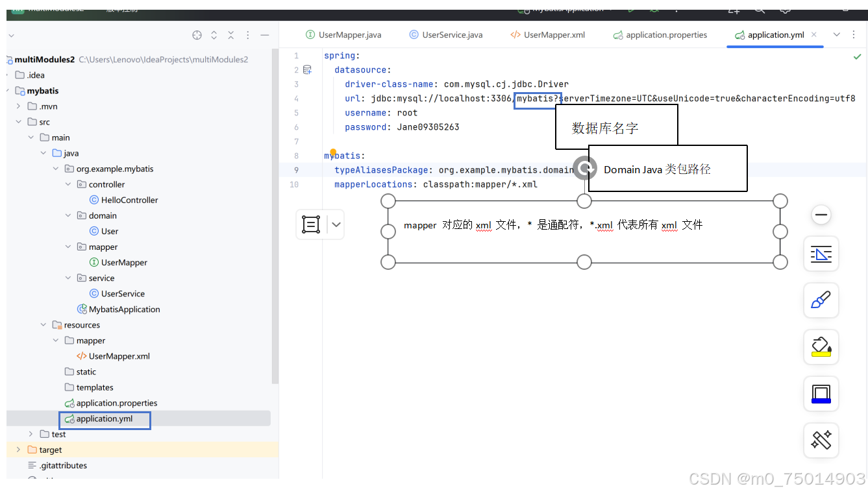The image size is (868, 493).
Task: Expand the test folder
Action: tap(31, 434)
